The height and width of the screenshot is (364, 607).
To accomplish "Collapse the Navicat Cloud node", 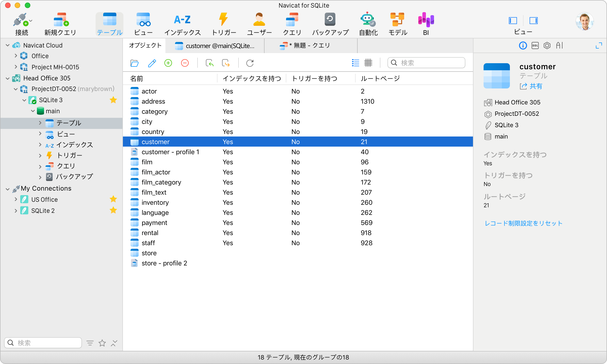I will coord(8,45).
